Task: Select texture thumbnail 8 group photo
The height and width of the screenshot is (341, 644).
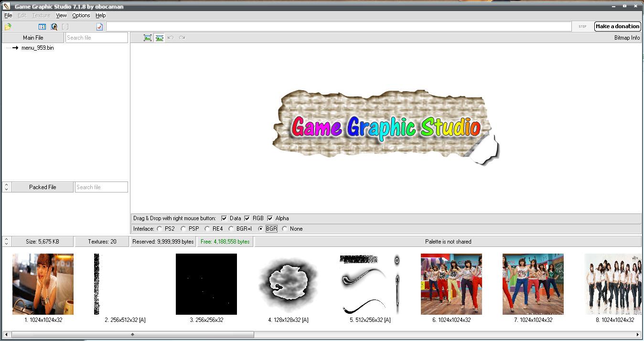Action: tap(613, 284)
